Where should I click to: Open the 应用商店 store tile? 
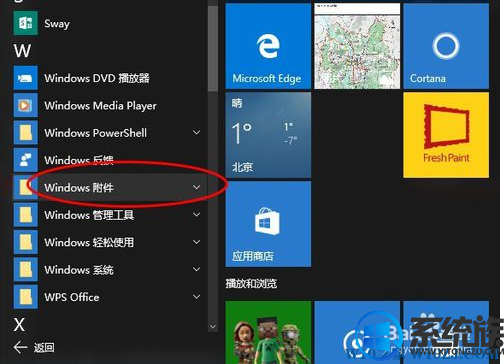(268, 224)
